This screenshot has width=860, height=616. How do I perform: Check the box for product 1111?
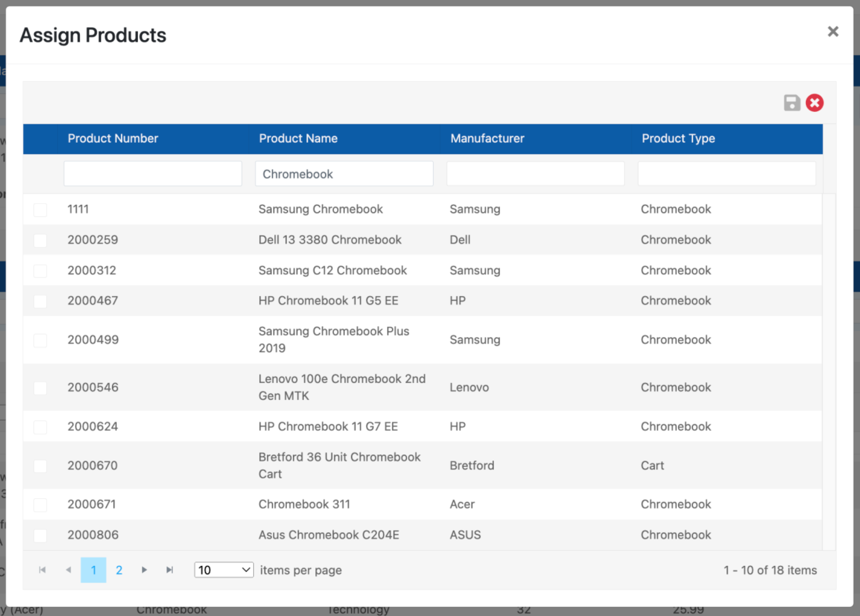click(x=40, y=210)
